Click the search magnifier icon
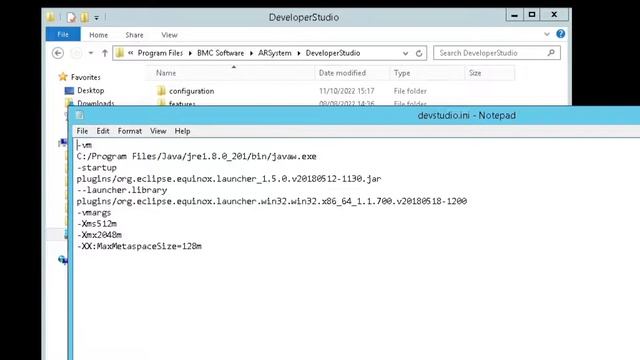The height and width of the screenshot is (360, 640). coord(551,53)
